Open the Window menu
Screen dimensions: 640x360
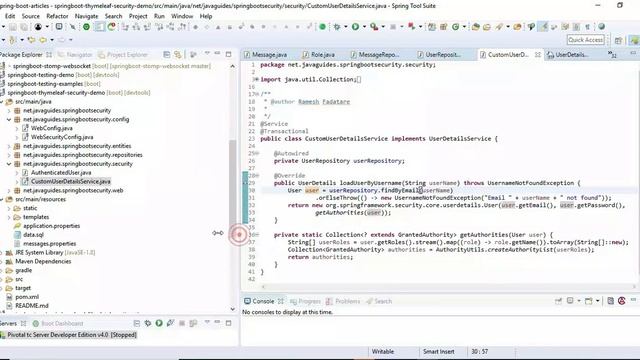pos(182,16)
